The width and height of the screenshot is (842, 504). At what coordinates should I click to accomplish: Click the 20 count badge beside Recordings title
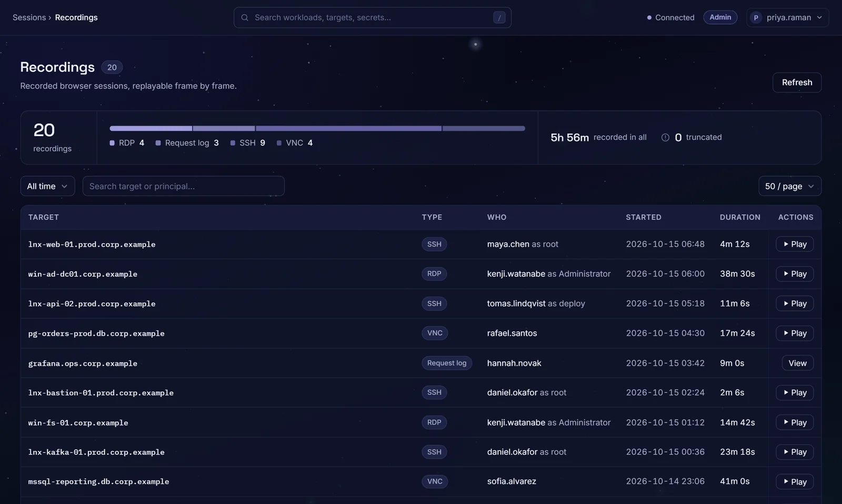[x=112, y=67]
